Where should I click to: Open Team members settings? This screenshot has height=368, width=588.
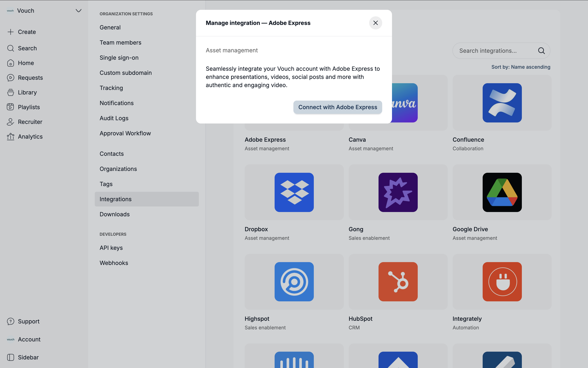(x=147, y=43)
